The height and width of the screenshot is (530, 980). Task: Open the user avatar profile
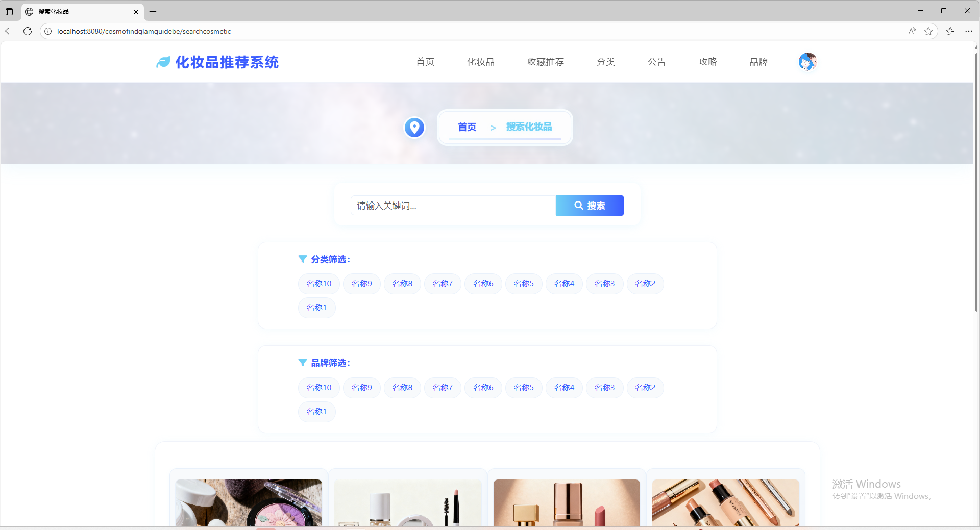[807, 62]
